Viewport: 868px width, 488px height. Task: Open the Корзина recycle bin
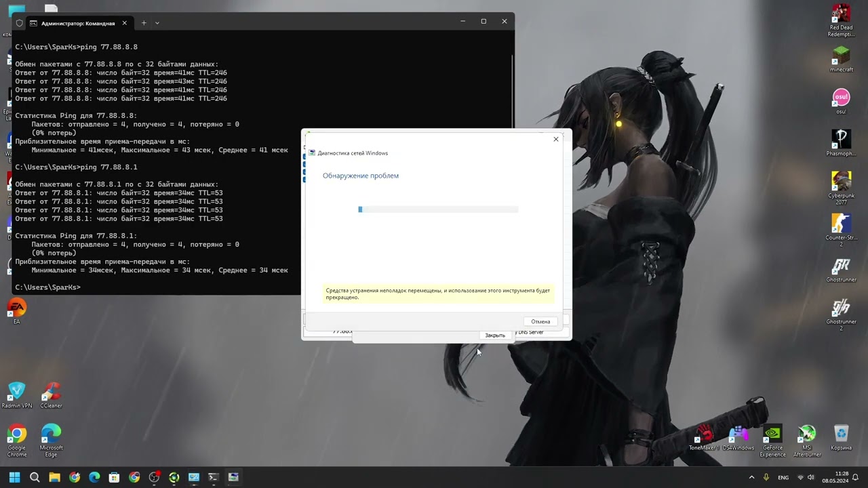(x=842, y=438)
